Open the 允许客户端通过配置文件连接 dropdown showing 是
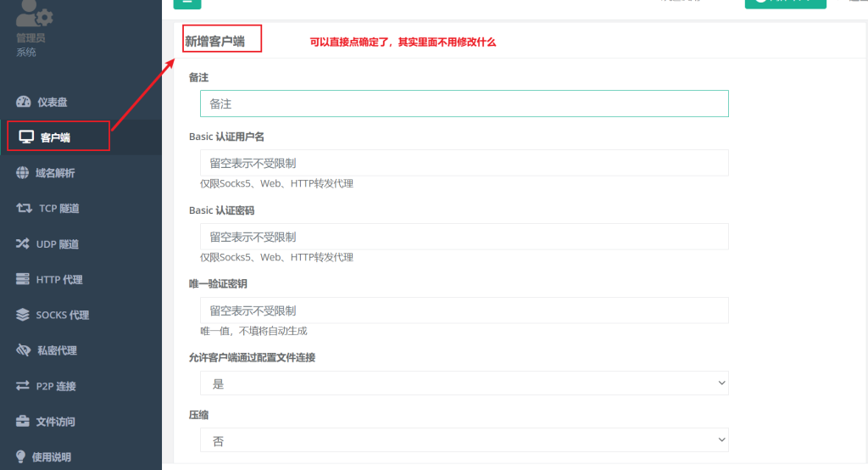 coord(464,383)
